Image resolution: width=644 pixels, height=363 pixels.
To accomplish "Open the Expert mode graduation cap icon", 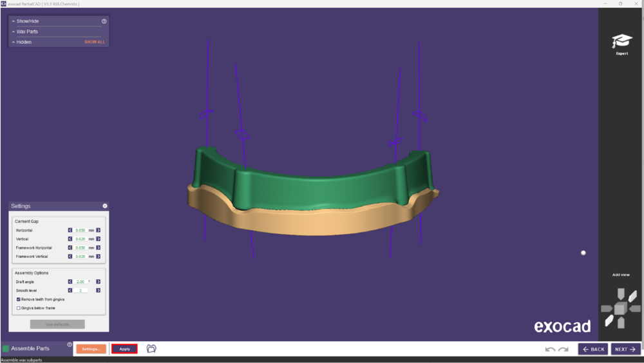I will pos(622,41).
